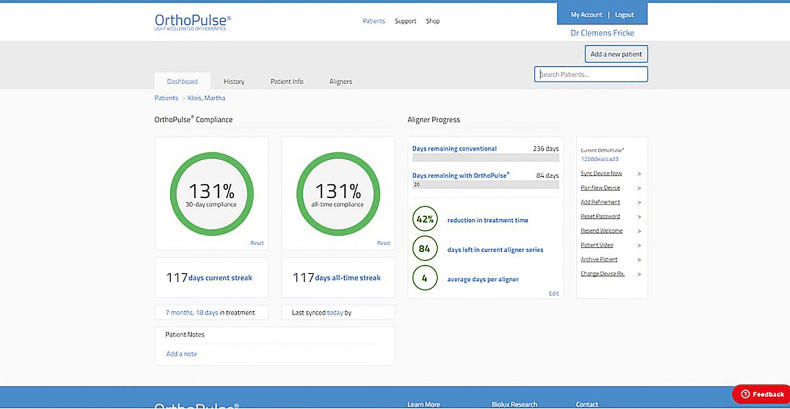Go to the Shop page
This screenshot has width=790, height=409.
[433, 21]
